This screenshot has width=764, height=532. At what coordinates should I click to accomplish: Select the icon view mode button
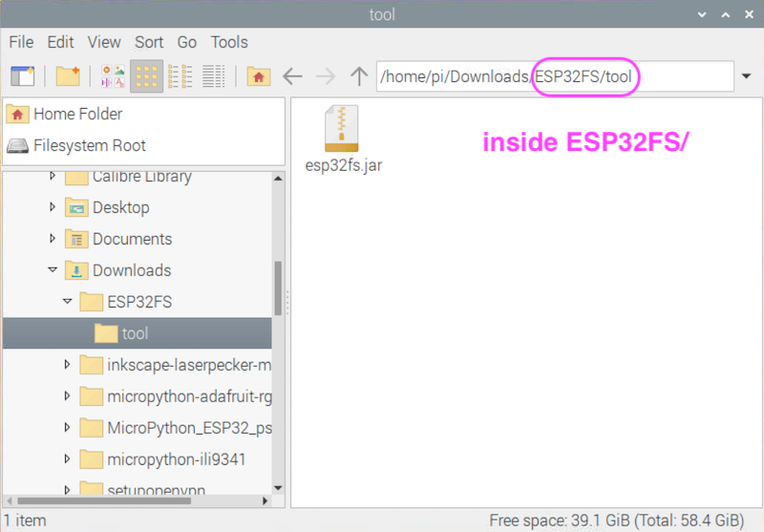(147, 76)
